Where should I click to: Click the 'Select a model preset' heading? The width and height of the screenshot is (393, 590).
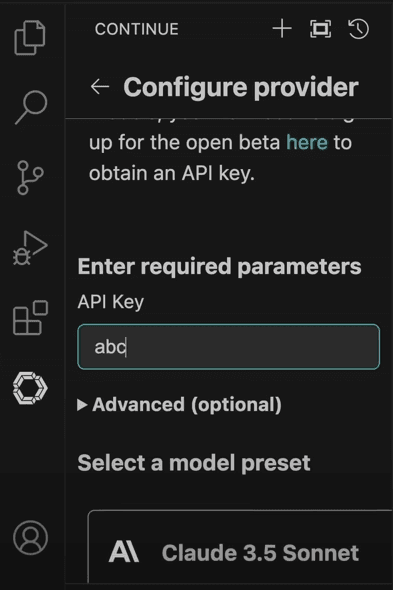pos(194,463)
